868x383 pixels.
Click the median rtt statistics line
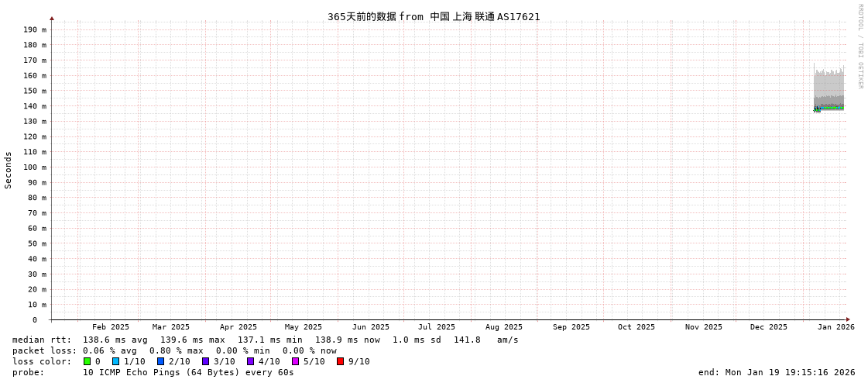tap(266, 340)
